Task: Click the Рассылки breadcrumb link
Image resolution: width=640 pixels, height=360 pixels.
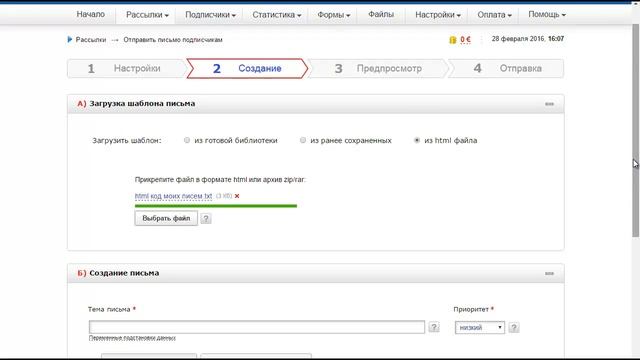Action: coord(91,40)
